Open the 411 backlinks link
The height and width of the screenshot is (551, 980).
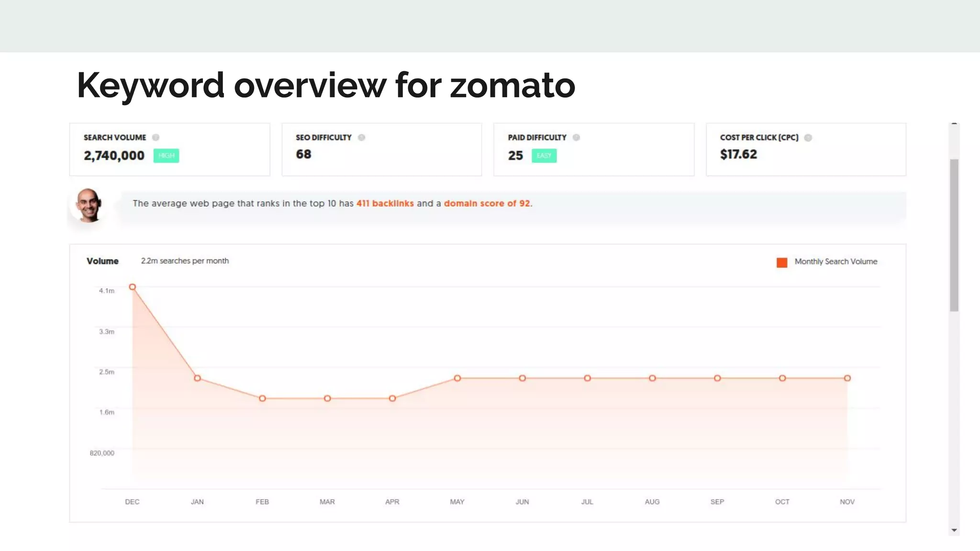[385, 203]
